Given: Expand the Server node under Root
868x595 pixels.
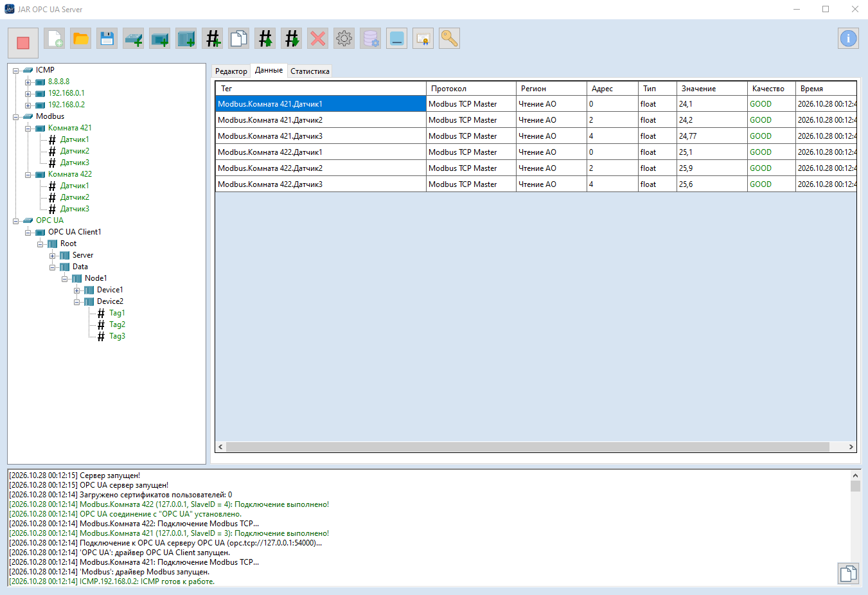Looking at the screenshot, I should tap(53, 256).
